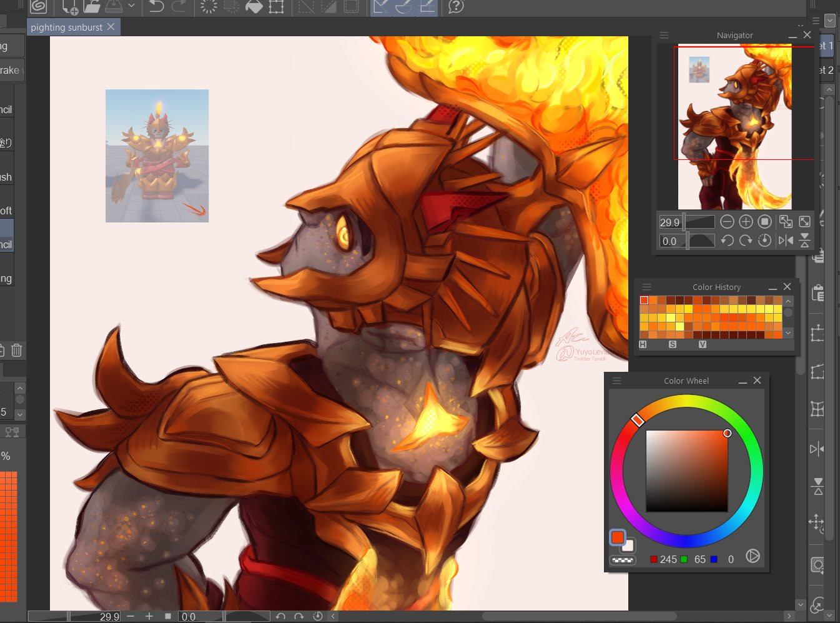Rotate canvas left in Navigator
The image size is (840, 623).
(x=727, y=241)
